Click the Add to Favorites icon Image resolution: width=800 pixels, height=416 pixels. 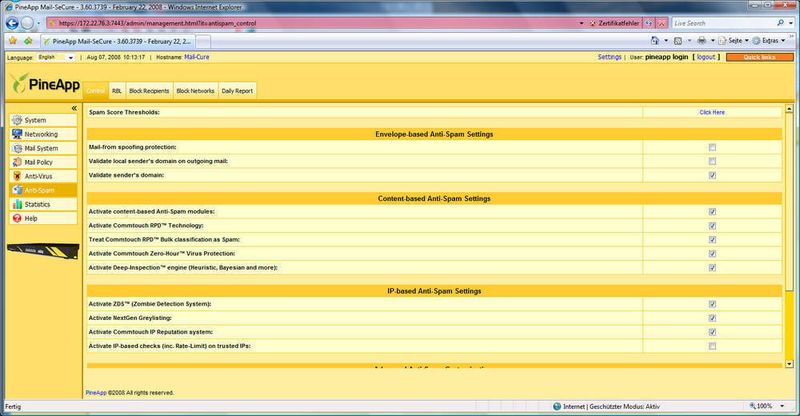pos(28,41)
